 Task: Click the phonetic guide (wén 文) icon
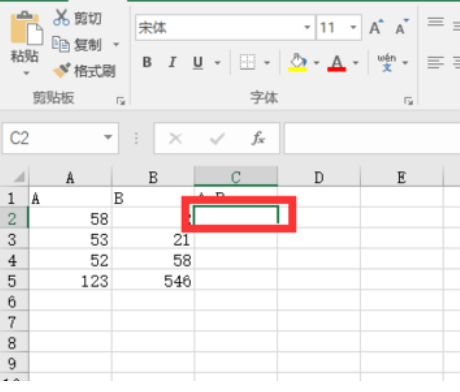pyautogui.click(x=387, y=62)
